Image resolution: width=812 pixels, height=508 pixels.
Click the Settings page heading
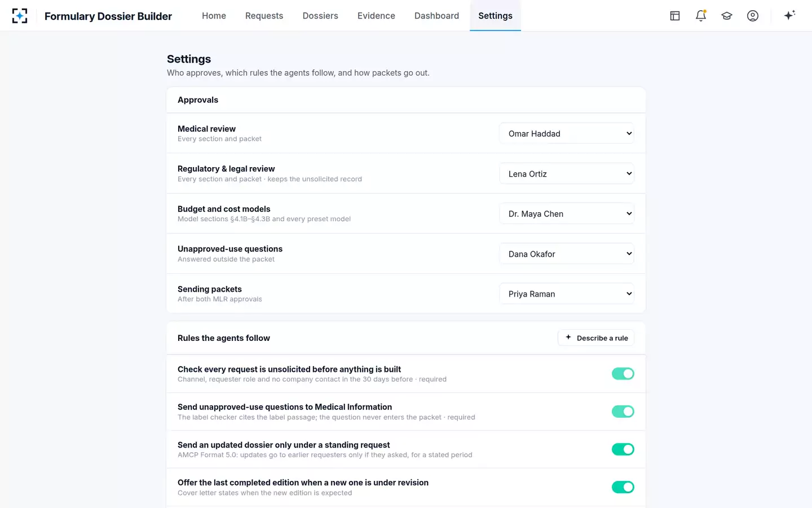pos(189,59)
